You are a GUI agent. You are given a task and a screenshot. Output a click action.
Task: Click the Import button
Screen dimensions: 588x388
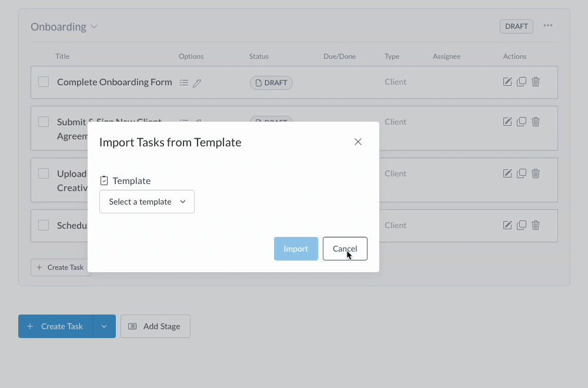296,249
